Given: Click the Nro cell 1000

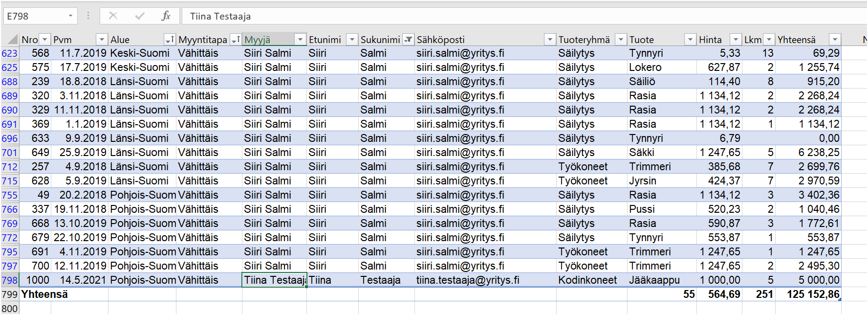Looking at the screenshot, I should click(35, 280).
